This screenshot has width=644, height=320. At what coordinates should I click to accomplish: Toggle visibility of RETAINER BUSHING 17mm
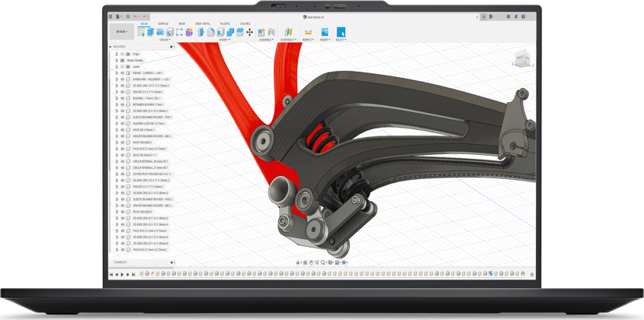122,104
